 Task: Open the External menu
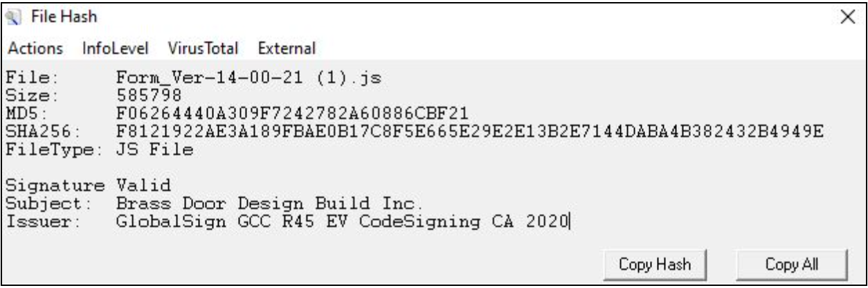[287, 48]
